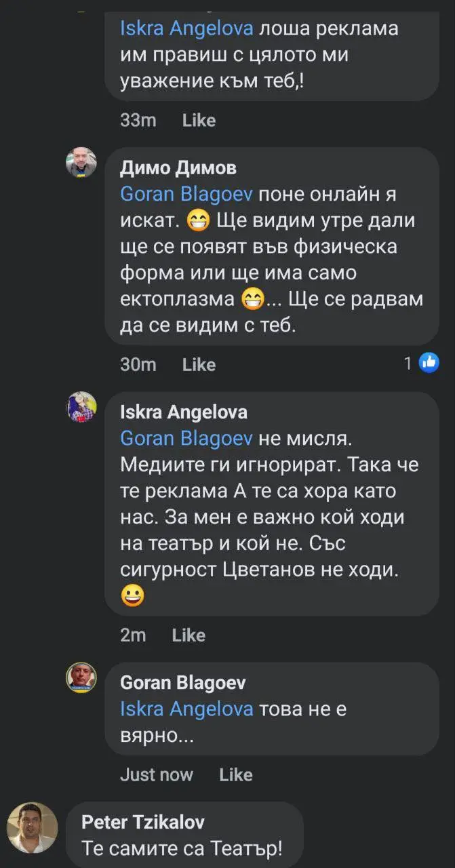
Task: Click the thumbs-up reaction icon
Action: click(429, 363)
